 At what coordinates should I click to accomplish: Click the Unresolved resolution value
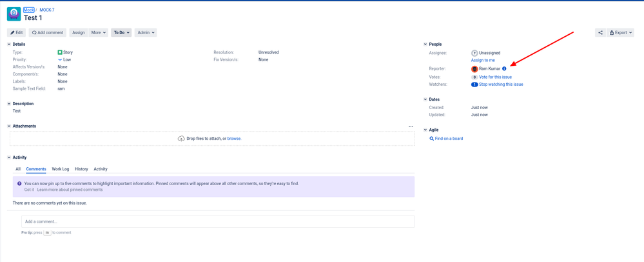[269, 53]
